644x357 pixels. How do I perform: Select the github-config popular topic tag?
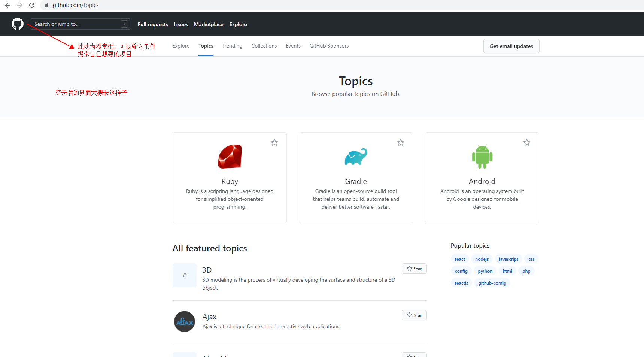coord(492,283)
